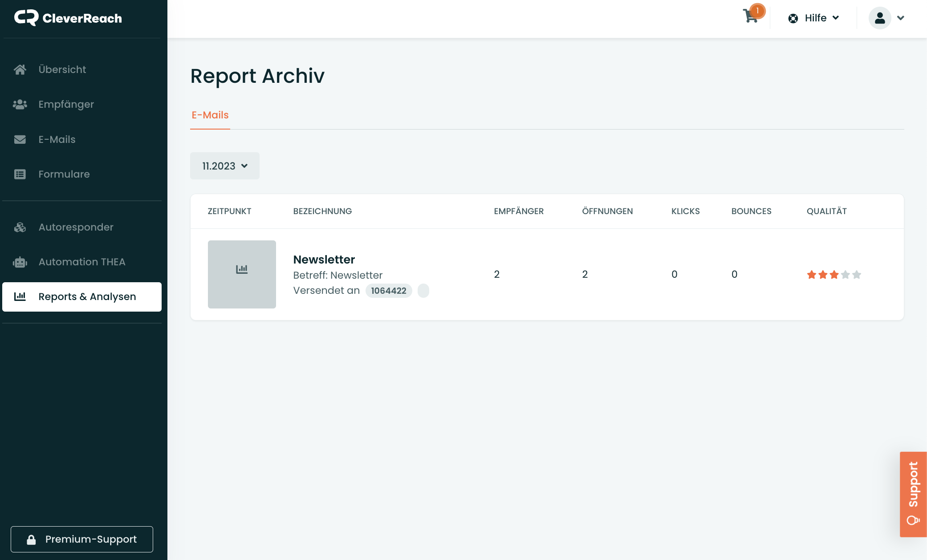Click the Empfänger people icon
This screenshot has height=560, width=927.
coord(20,104)
